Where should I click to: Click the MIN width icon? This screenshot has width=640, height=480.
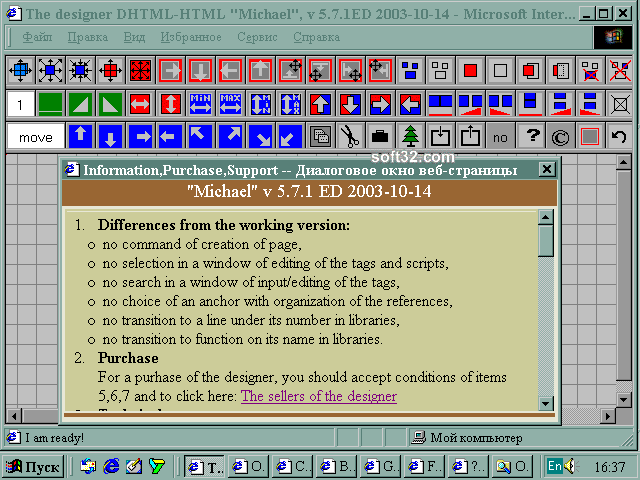[200, 104]
